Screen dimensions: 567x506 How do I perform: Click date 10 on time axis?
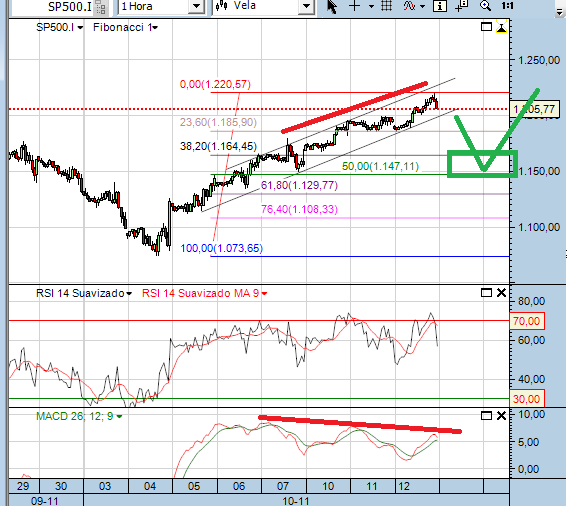[x=328, y=486]
